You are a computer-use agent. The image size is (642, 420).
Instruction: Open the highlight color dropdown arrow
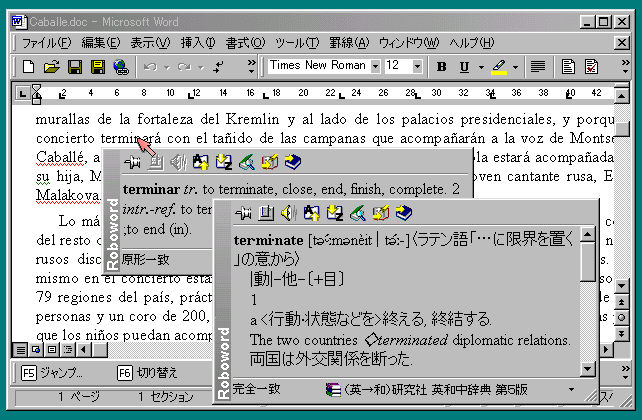click(x=515, y=67)
